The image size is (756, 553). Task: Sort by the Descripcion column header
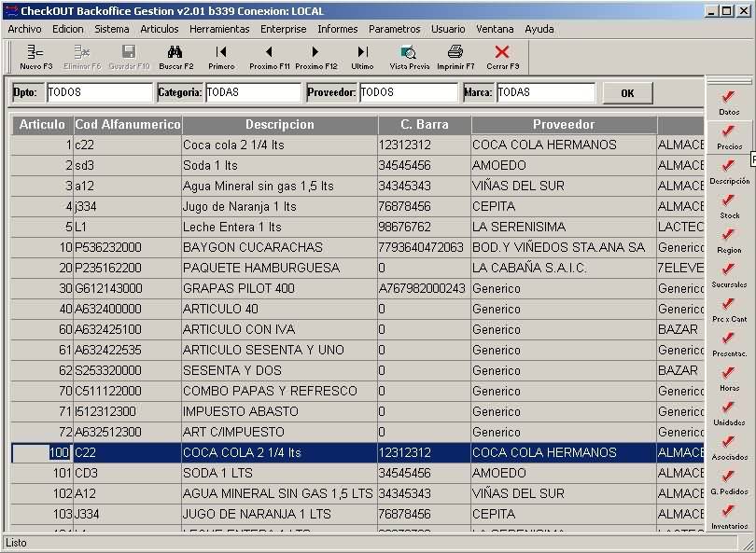click(x=280, y=125)
